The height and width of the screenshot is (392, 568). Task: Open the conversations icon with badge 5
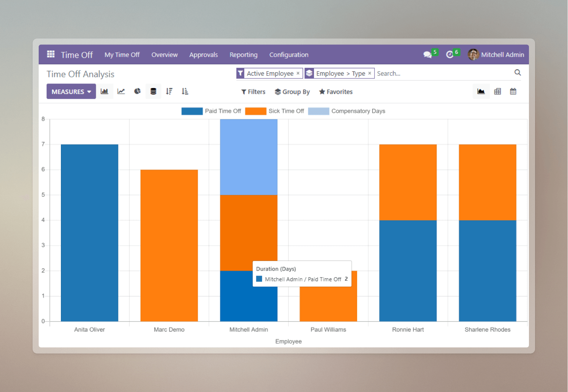(x=428, y=55)
